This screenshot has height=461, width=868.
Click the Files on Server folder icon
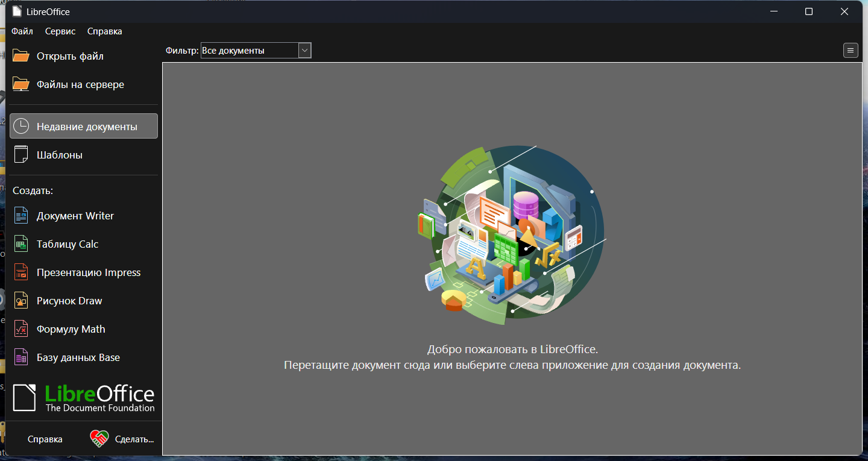coord(21,84)
